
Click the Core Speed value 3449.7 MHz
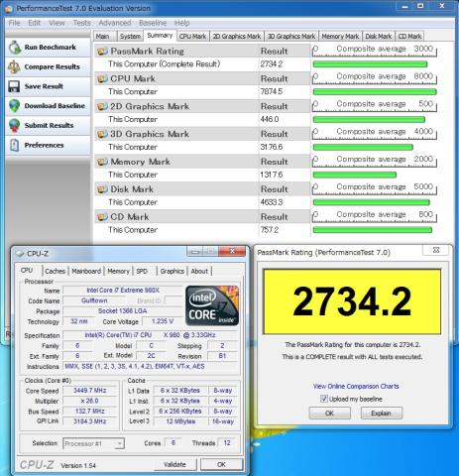tap(90, 391)
